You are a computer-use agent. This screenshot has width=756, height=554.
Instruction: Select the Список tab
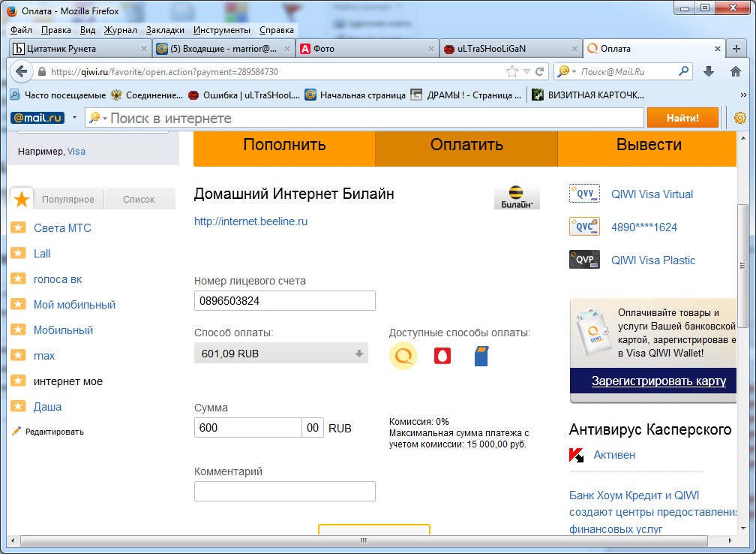point(139,200)
